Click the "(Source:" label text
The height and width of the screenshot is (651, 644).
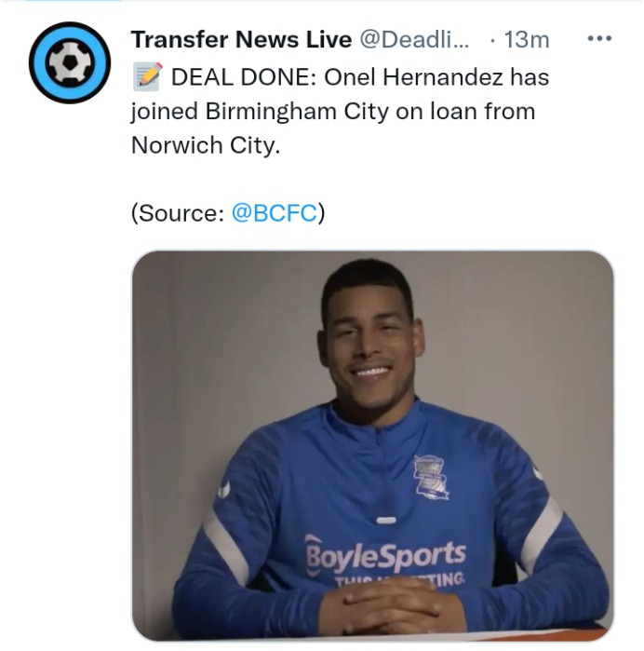[178, 213]
